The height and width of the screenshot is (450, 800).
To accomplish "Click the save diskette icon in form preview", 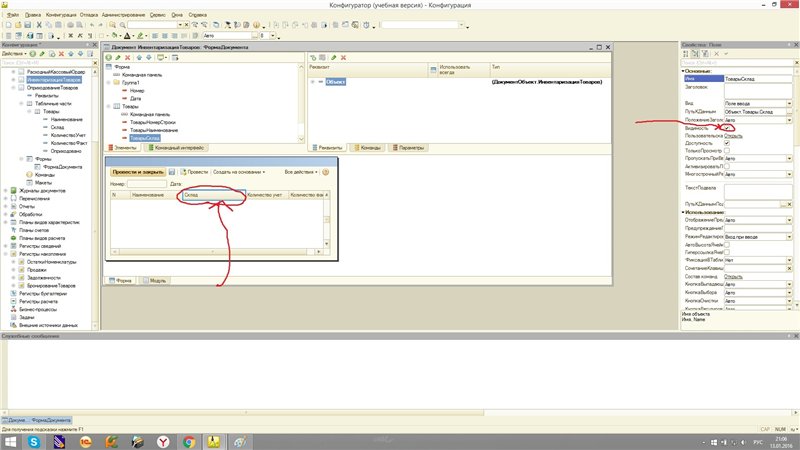I will coord(170,172).
